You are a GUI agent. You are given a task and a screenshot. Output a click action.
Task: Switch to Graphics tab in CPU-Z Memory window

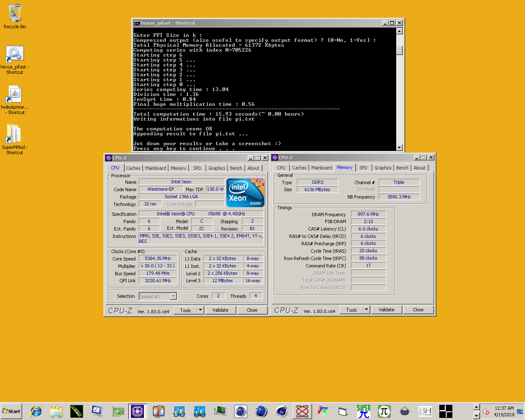(383, 168)
